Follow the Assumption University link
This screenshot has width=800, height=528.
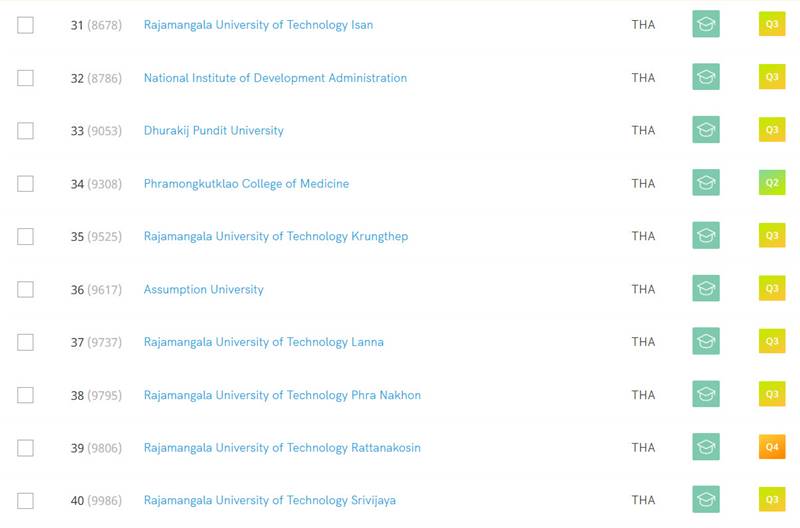(x=203, y=289)
